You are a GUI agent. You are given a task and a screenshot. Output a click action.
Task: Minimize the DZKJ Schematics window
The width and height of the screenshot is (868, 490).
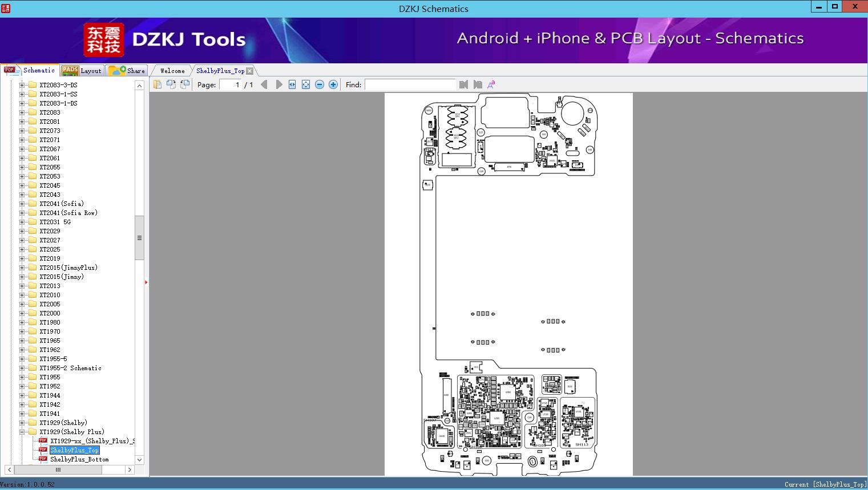click(819, 7)
